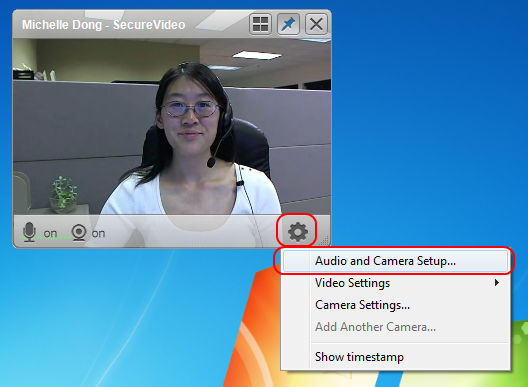
Task: Turn off the webcam icon
Action: coord(79,232)
